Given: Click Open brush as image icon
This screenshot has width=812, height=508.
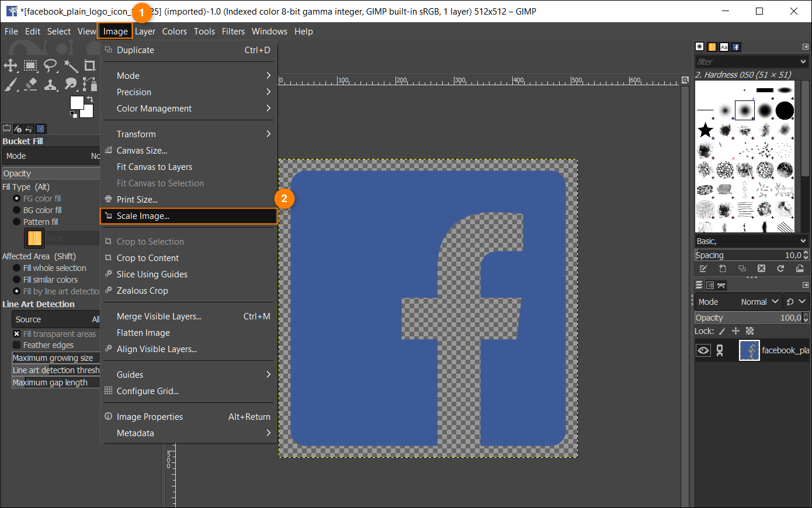Looking at the screenshot, I should (x=800, y=269).
